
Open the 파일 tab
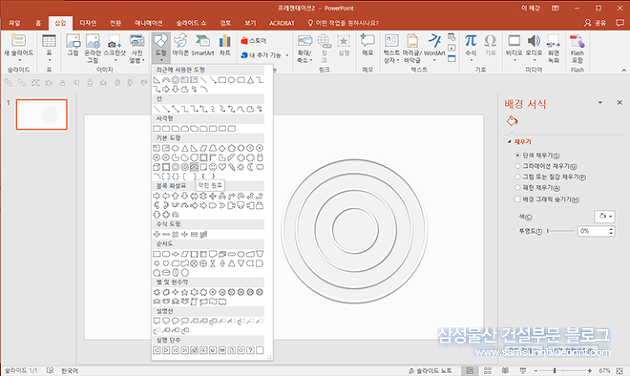click(x=14, y=23)
